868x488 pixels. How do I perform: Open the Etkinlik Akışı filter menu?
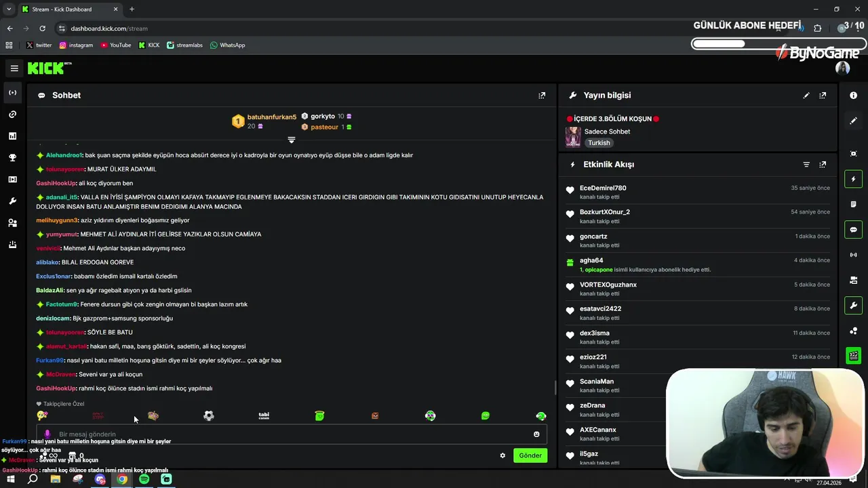coord(806,165)
